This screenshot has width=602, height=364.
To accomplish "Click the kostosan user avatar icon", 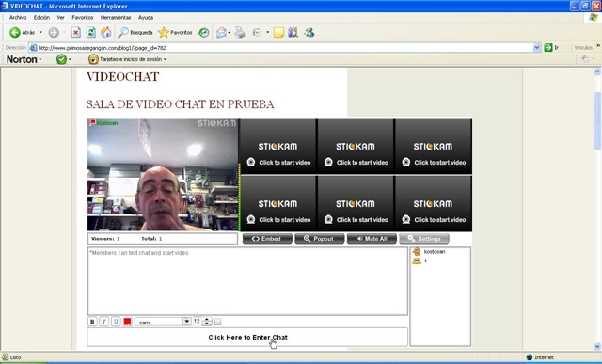I will pyautogui.click(x=417, y=252).
